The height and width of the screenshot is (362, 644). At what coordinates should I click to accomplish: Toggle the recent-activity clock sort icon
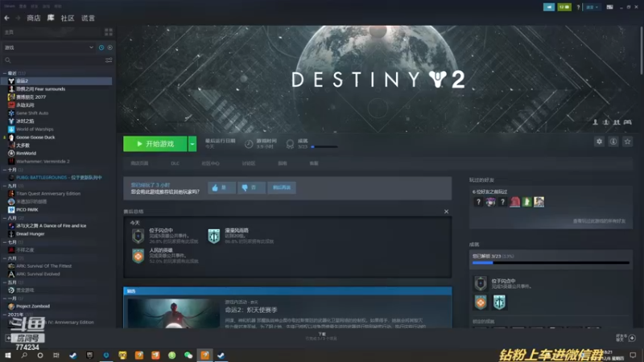tap(101, 47)
